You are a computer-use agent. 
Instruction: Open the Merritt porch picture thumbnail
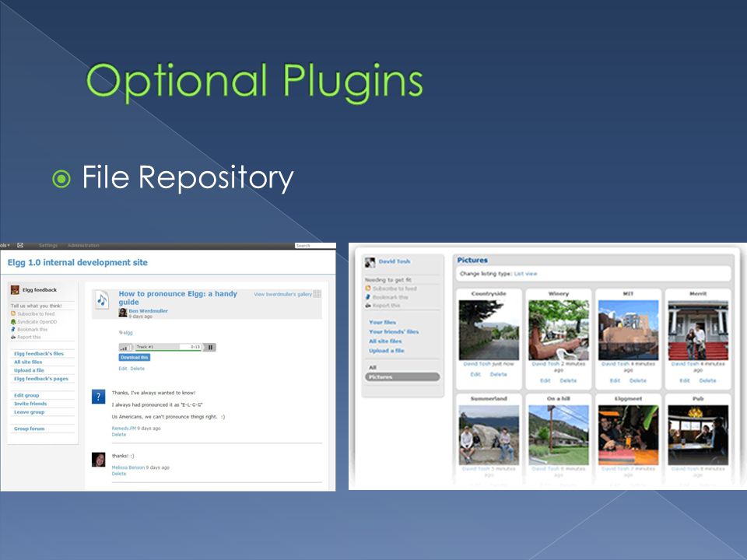(698, 330)
